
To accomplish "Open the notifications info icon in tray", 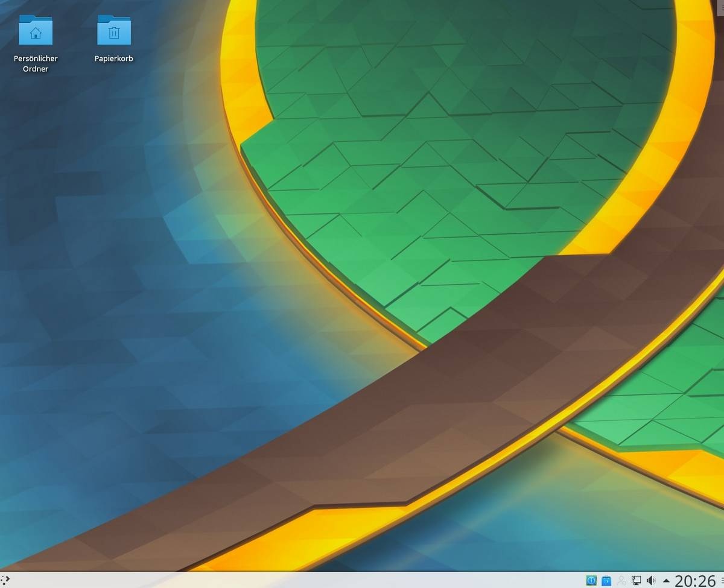I will pyautogui.click(x=591, y=580).
